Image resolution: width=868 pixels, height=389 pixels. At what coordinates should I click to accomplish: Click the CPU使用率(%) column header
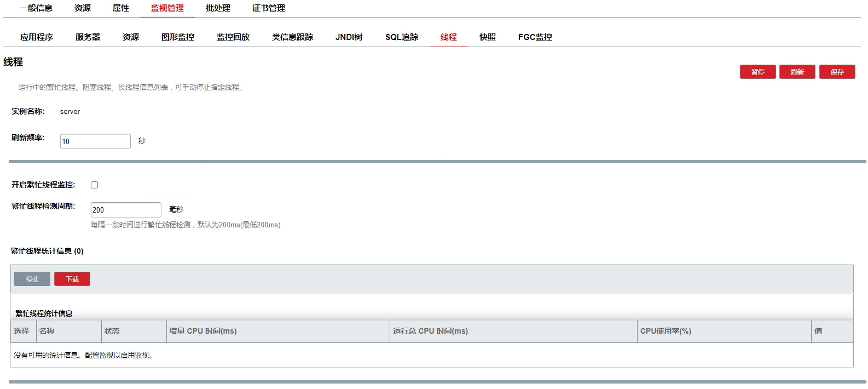tap(666, 331)
